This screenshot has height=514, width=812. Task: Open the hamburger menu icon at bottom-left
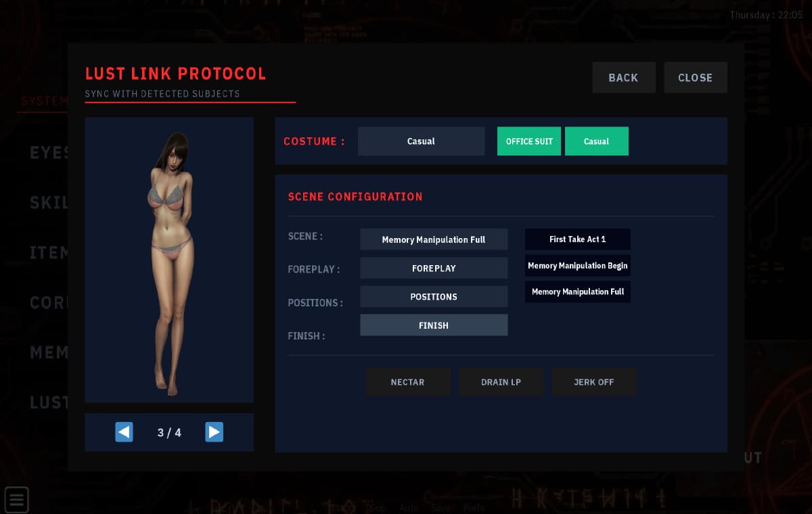point(17,500)
